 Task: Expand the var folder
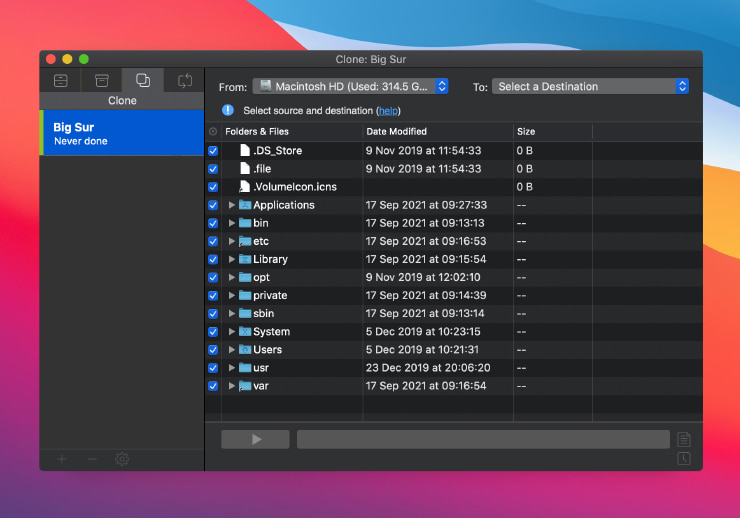(232, 385)
